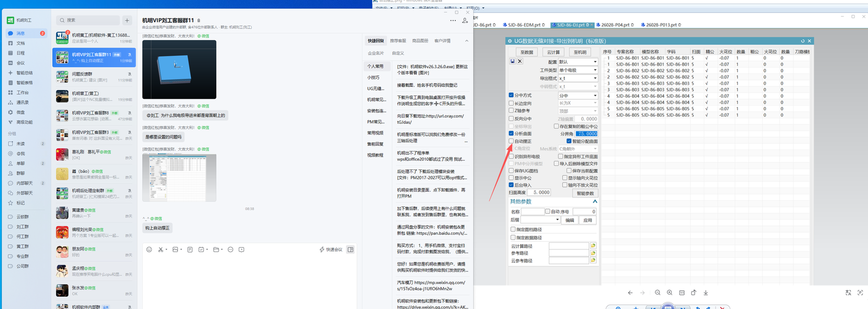Uncheck the 智能分配曲面 checkbox
Image resolution: width=868 pixels, height=309 pixels.
569,141
